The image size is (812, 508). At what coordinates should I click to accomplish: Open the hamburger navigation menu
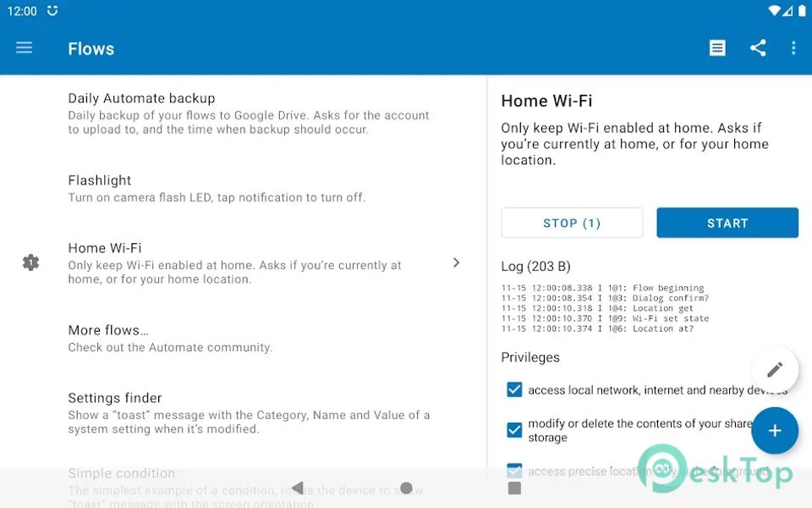(24, 48)
